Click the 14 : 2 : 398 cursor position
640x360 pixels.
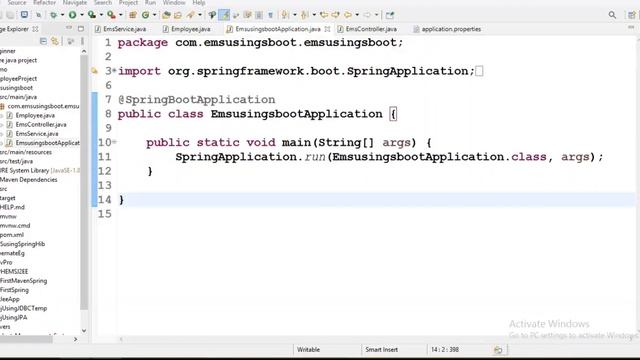445,349
